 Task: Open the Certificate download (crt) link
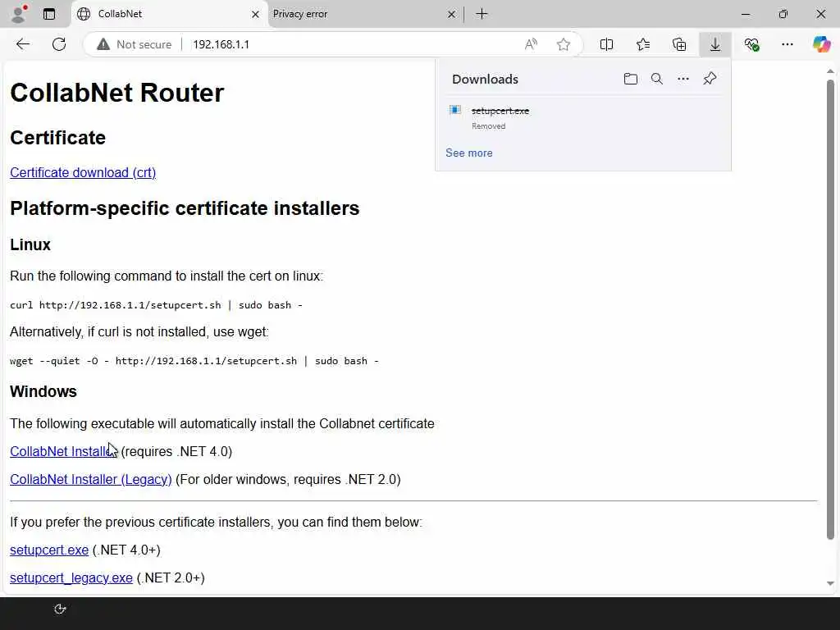tap(83, 172)
